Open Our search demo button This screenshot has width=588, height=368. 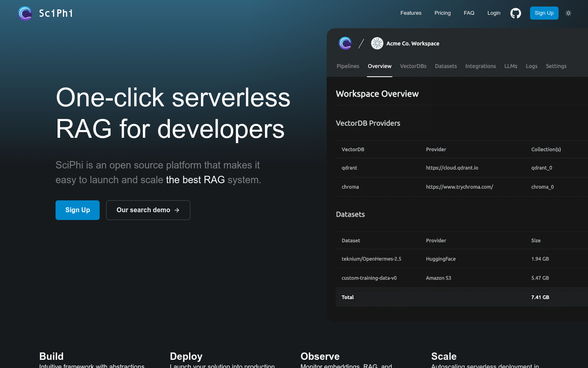coord(148,210)
